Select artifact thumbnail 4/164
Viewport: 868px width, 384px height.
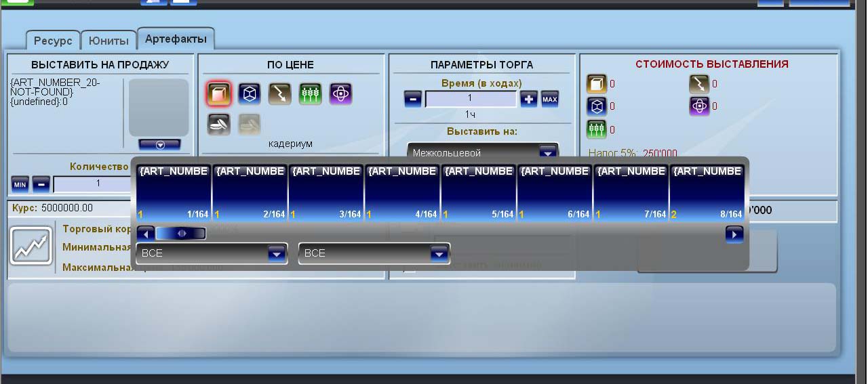402,192
